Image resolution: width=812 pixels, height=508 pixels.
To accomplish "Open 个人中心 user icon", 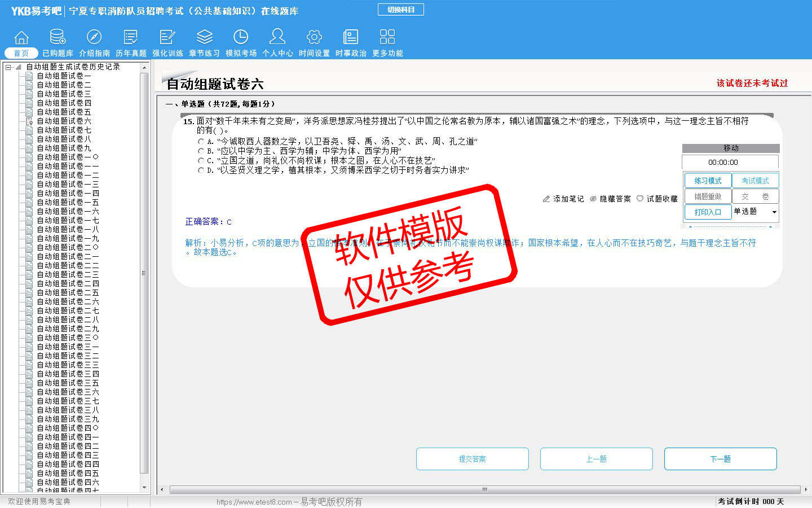I will coord(277,37).
